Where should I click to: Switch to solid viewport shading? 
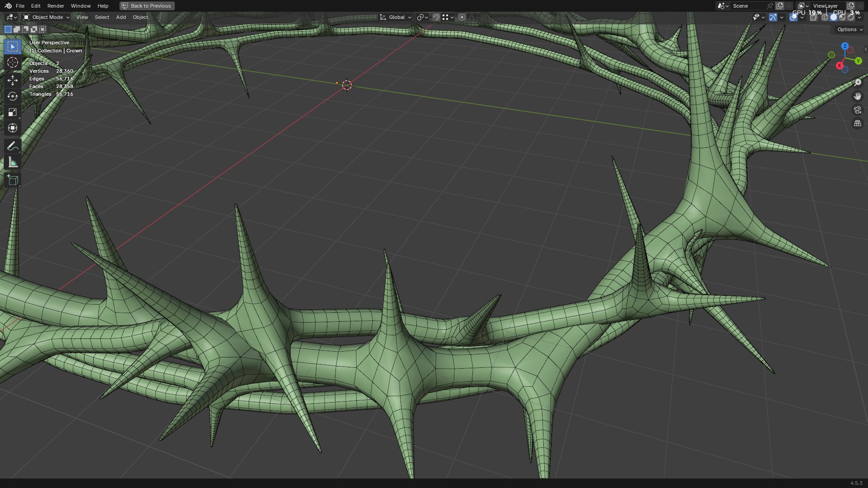tap(834, 17)
